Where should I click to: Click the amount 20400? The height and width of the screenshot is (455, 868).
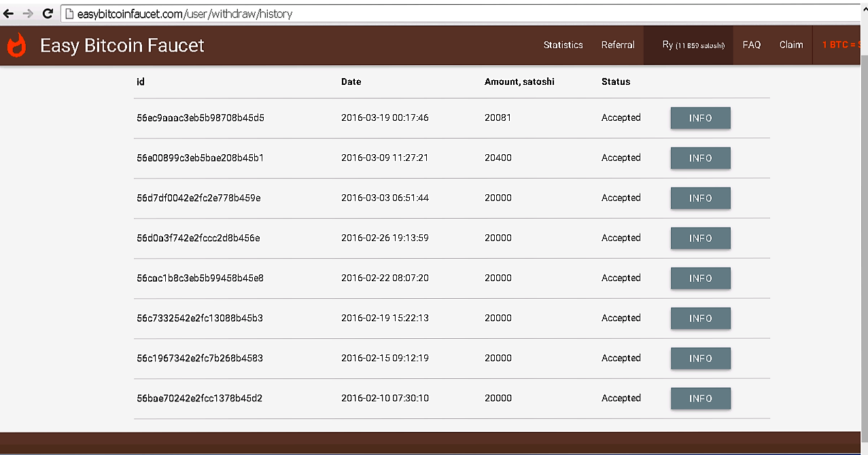pyautogui.click(x=498, y=158)
